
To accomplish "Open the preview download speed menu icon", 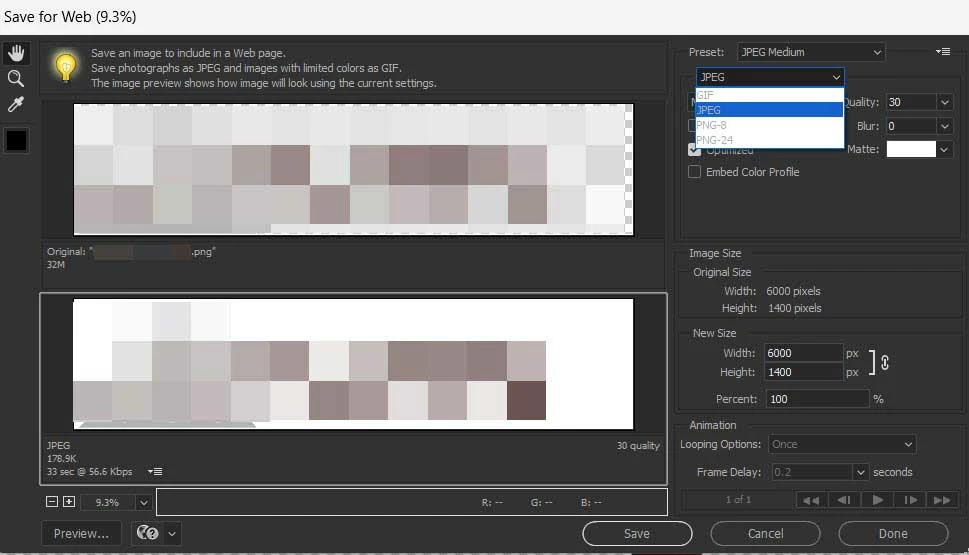I will pos(155,472).
